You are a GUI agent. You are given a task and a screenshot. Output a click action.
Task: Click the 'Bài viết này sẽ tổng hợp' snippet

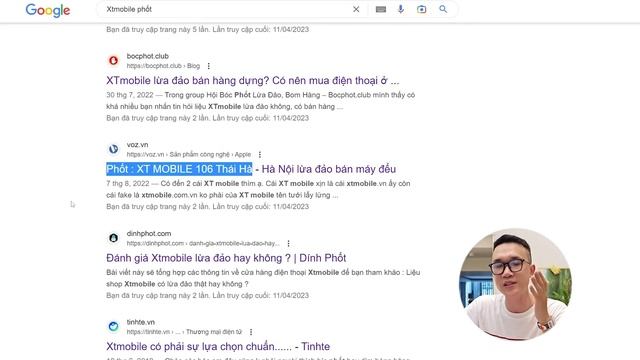[263, 278]
